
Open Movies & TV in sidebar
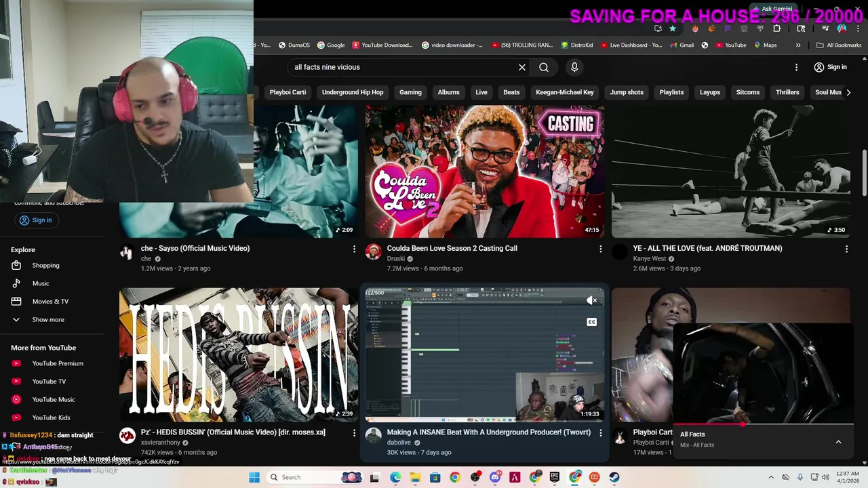point(50,302)
